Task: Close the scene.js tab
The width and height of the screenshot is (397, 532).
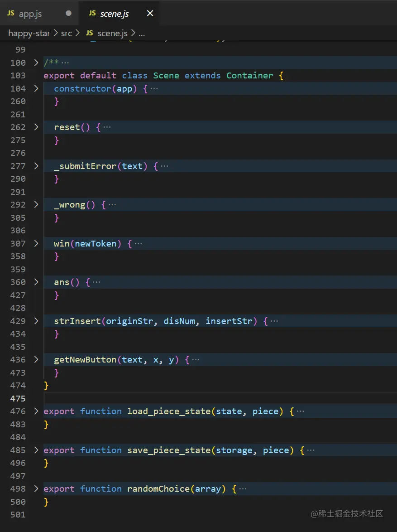Action: pyautogui.click(x=150, y=13)
